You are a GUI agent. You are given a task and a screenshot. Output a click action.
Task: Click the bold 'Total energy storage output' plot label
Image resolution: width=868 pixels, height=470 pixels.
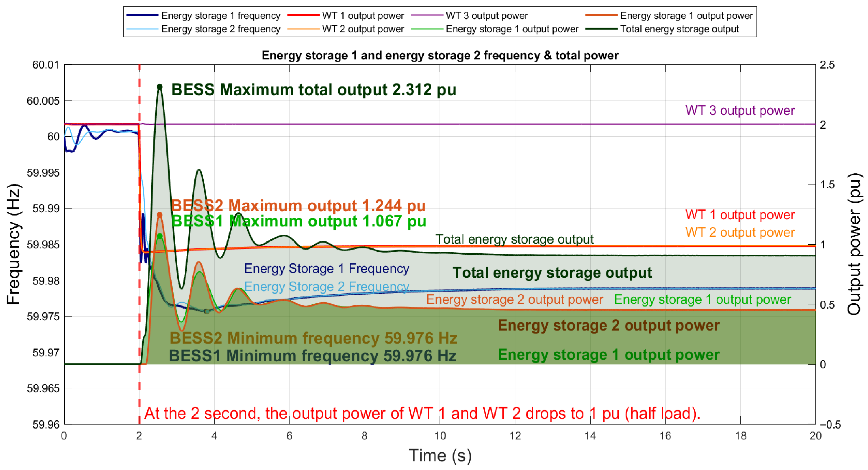[552, 272]
